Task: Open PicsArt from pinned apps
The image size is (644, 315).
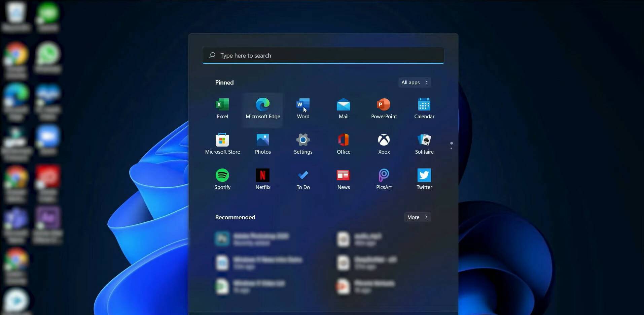Action: pos(384,179)
